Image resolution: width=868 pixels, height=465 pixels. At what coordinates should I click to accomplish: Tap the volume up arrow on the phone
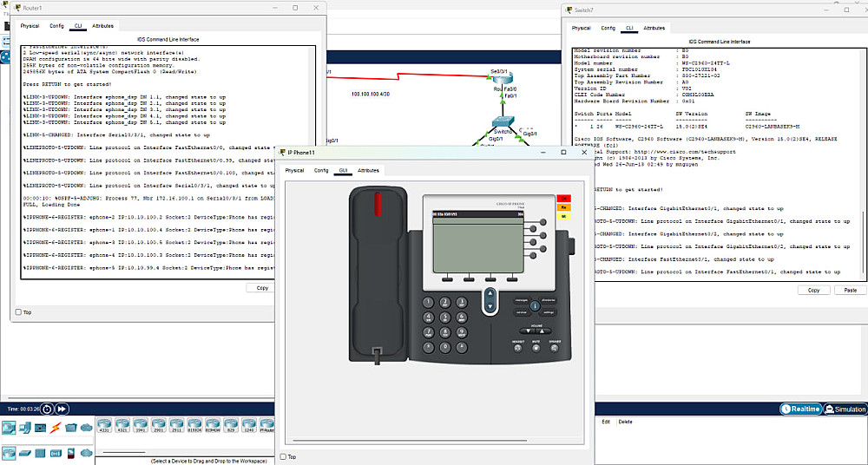(542, 331)
